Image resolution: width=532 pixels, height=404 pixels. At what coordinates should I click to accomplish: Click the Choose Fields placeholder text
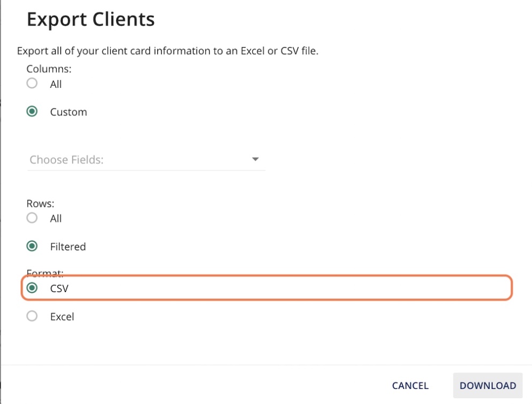[x=66, y=160]
